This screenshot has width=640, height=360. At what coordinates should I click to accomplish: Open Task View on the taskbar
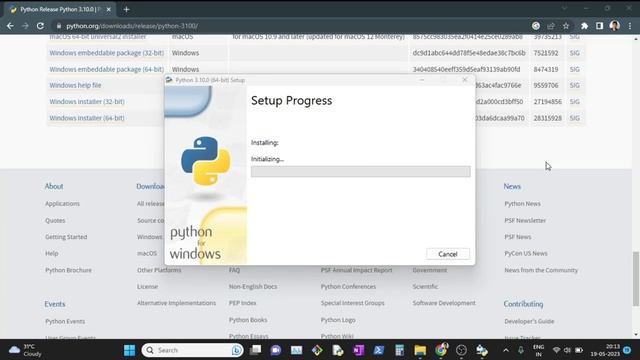click(256, 350)
